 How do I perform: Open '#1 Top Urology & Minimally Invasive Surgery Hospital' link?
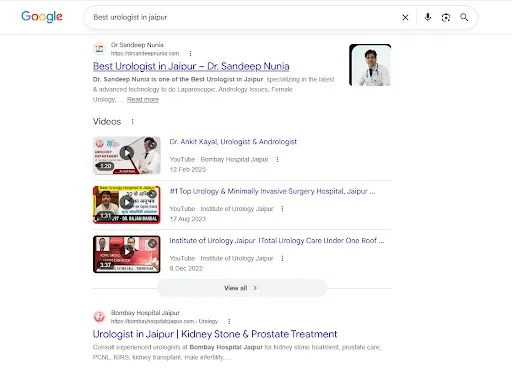[272, 191]
